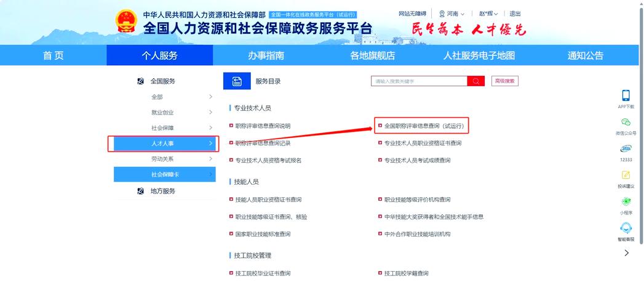
Task: Open the 通知公告 tab
Action: 586,55
